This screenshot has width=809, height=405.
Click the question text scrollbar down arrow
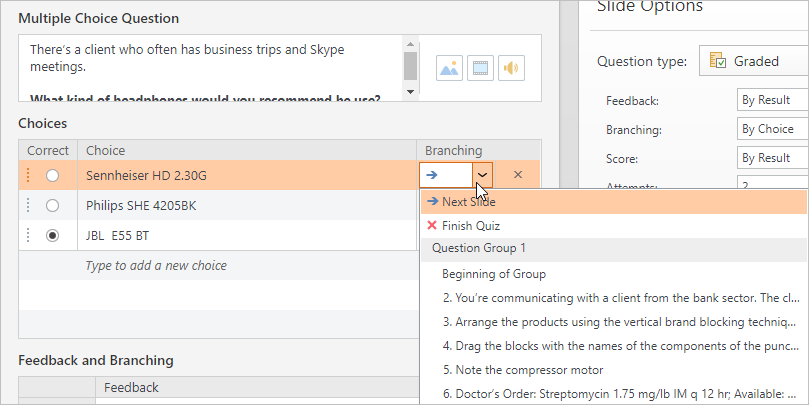[x=410, y=92]
